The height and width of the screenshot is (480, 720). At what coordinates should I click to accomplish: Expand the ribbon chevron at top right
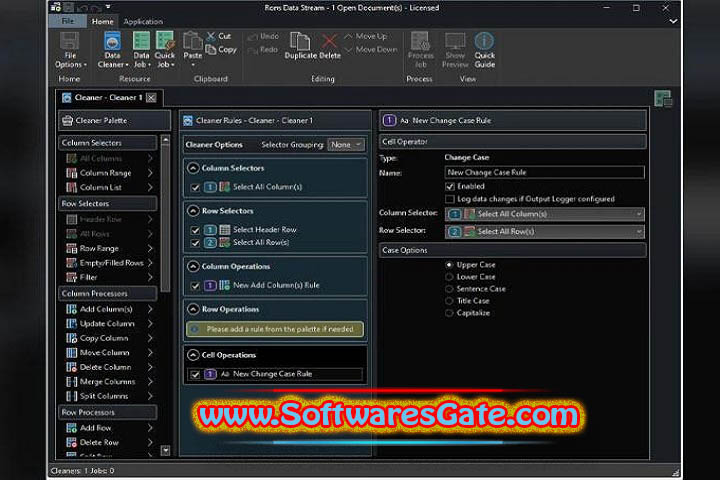click(x=673, y=21)
